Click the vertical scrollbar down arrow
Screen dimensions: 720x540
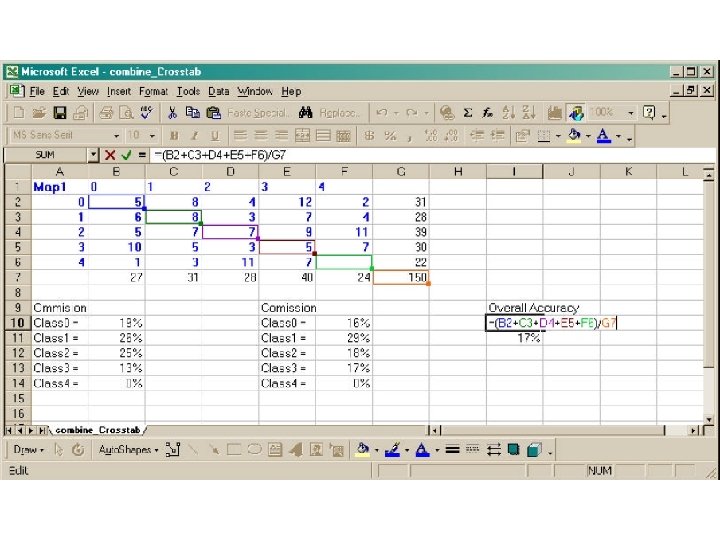click(x=709, y=420)
